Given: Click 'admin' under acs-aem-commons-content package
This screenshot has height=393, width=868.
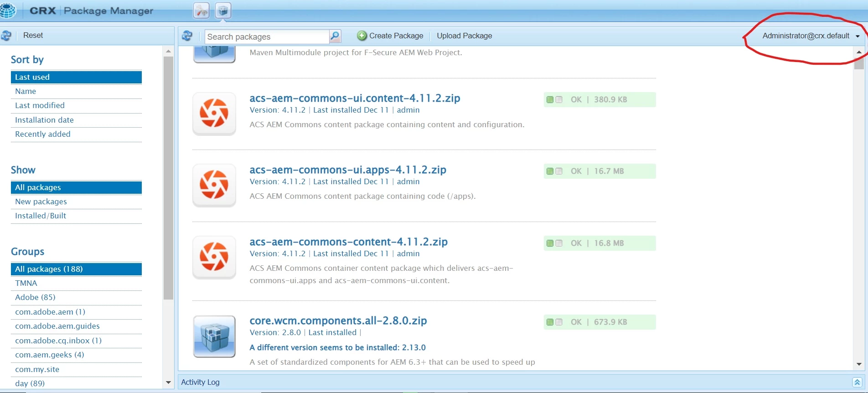Looking at the screenshot, I should coord(408,253).
